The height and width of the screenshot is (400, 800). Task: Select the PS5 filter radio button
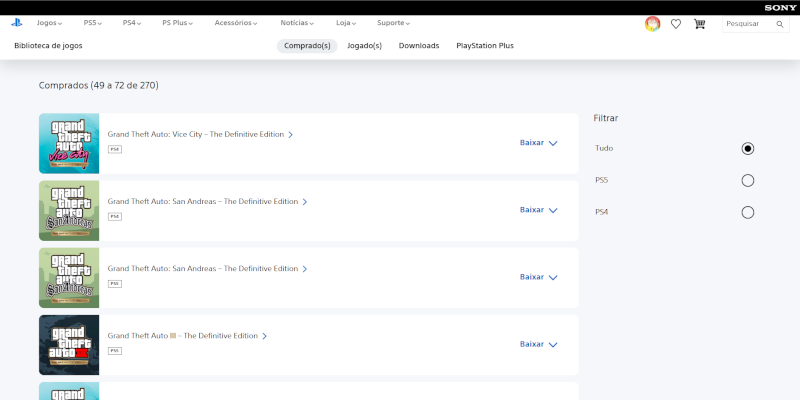point(747,181)
